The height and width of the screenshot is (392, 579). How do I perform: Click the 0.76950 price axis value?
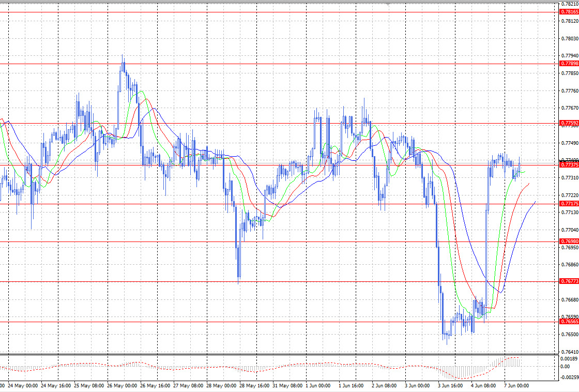(570, 247)
